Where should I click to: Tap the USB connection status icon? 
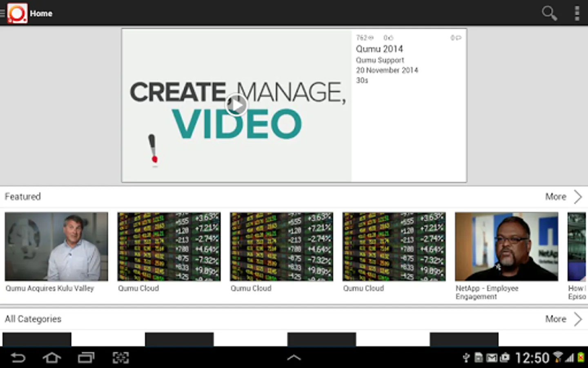click(x=466, y=358)
